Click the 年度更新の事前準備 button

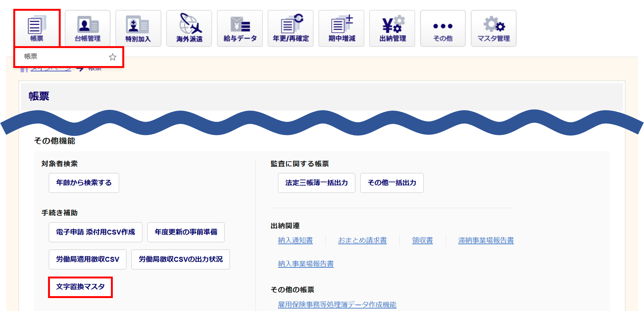(186, 232)
